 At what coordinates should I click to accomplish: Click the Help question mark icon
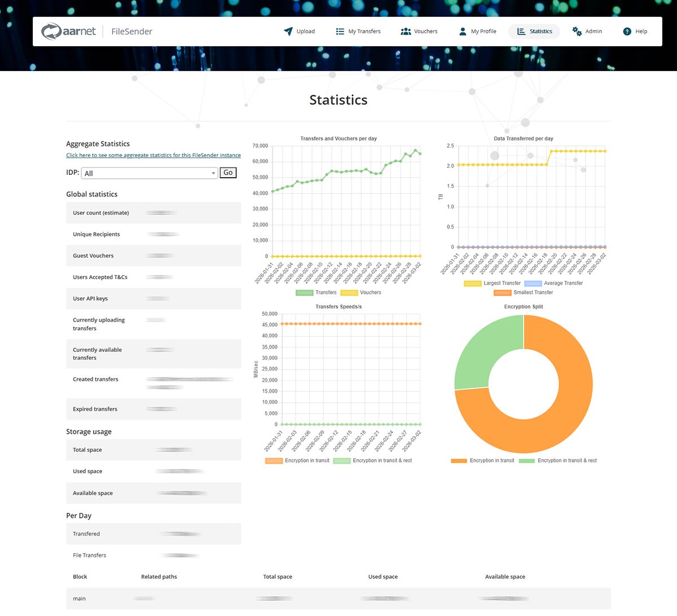627,32
